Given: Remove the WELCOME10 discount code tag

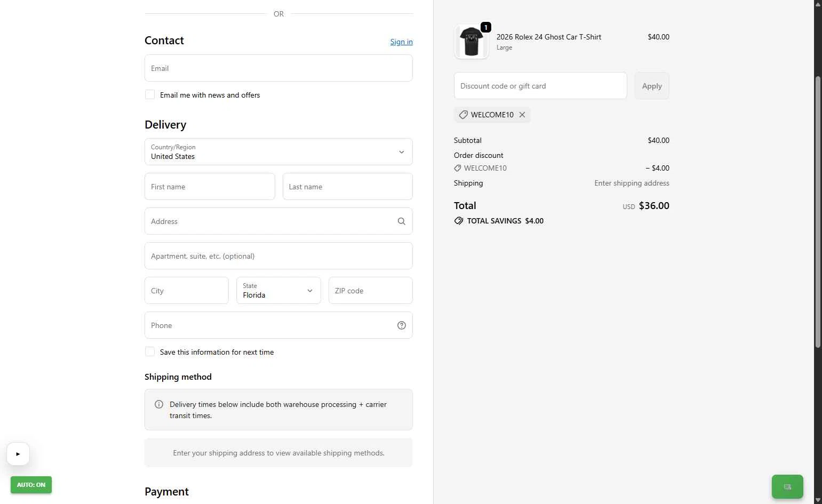Looking at the screenshot, I should click(x=522, y=115).
